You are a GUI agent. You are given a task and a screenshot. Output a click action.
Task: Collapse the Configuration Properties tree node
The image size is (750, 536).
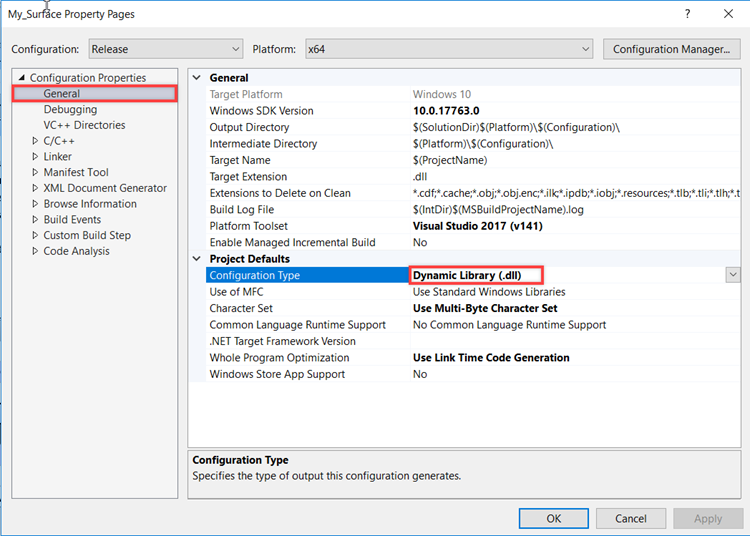20,78
